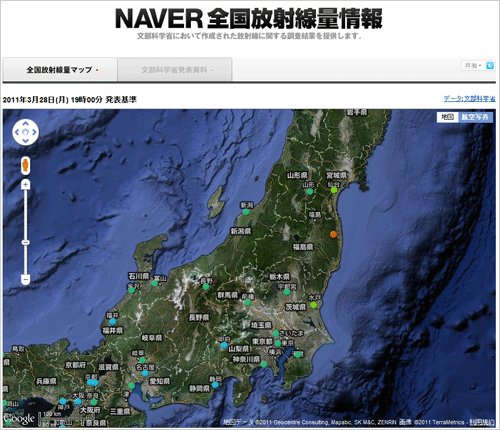
Task: Switch map view to 航空写真
Action: [475, 117]
